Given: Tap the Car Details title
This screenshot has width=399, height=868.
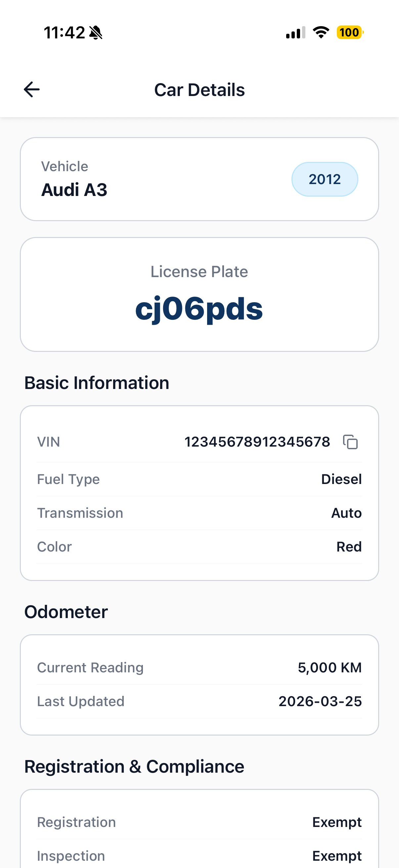Looking at the screenshot, I should 199,90.
